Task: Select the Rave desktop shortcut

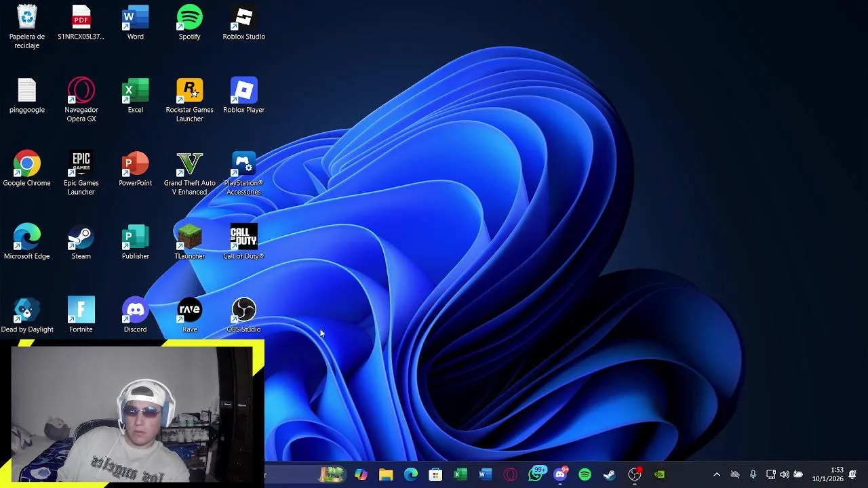Action: coord(189,315)
